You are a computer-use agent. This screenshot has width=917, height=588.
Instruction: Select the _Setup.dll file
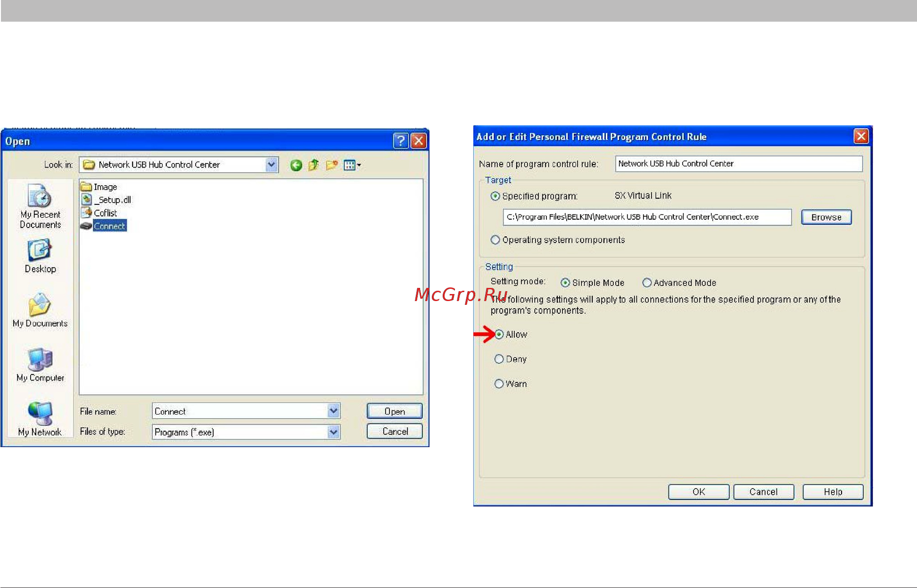pyautogui.click(x=106, y=200)
